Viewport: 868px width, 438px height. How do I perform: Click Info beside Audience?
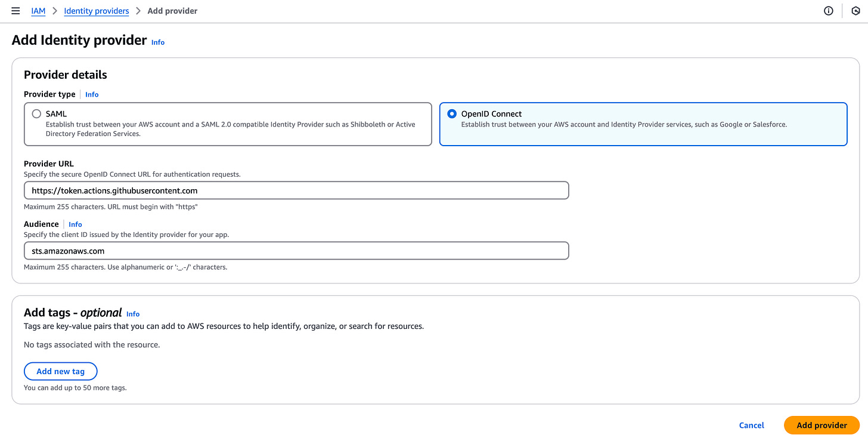tap(75, 224)
